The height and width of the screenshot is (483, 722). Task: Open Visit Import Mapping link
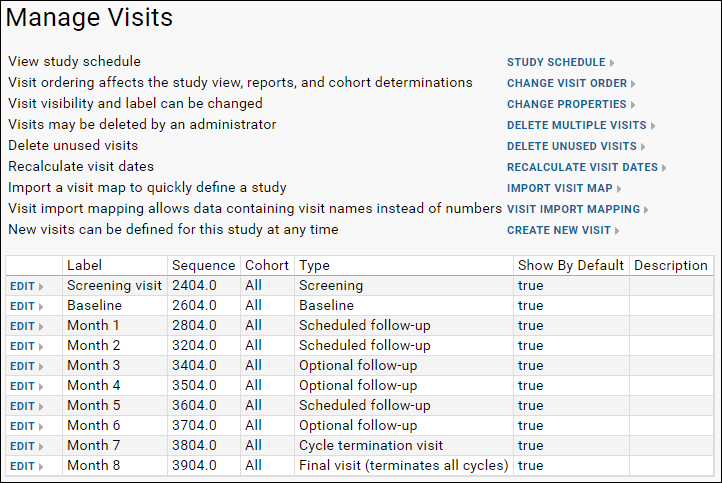click(578, 209)
